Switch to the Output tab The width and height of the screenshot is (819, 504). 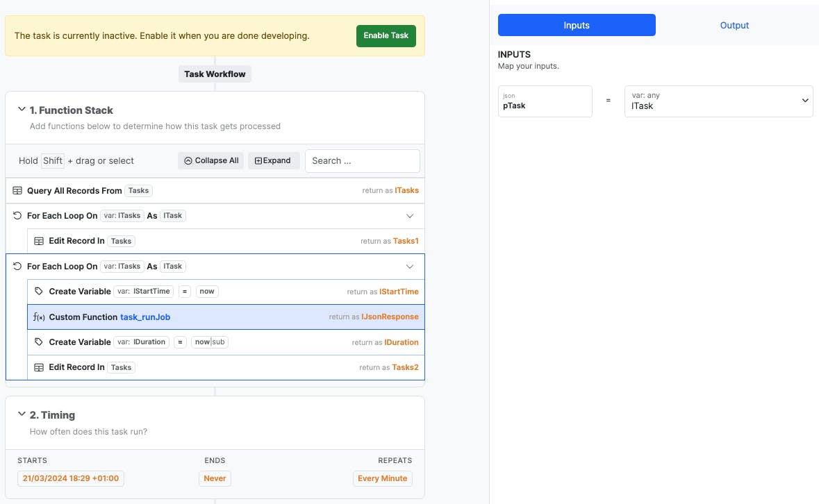coord(734,26)
